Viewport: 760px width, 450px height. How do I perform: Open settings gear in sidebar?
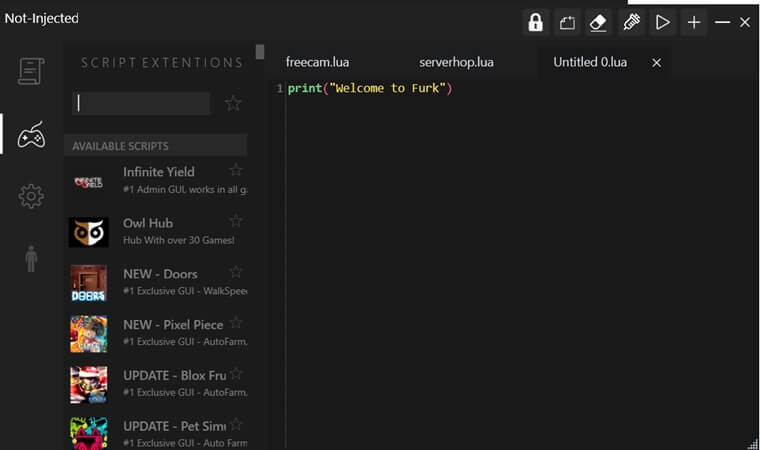point(31,196)
